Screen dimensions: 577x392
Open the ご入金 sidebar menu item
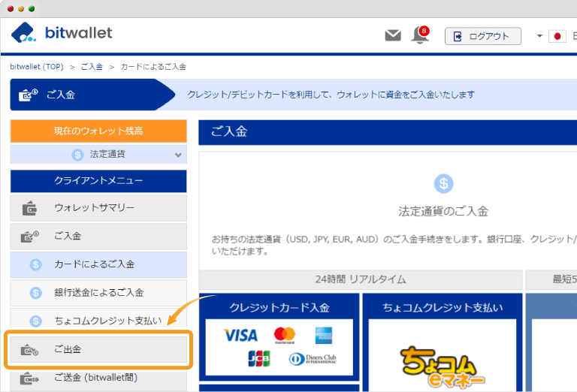tap(98, 237)
